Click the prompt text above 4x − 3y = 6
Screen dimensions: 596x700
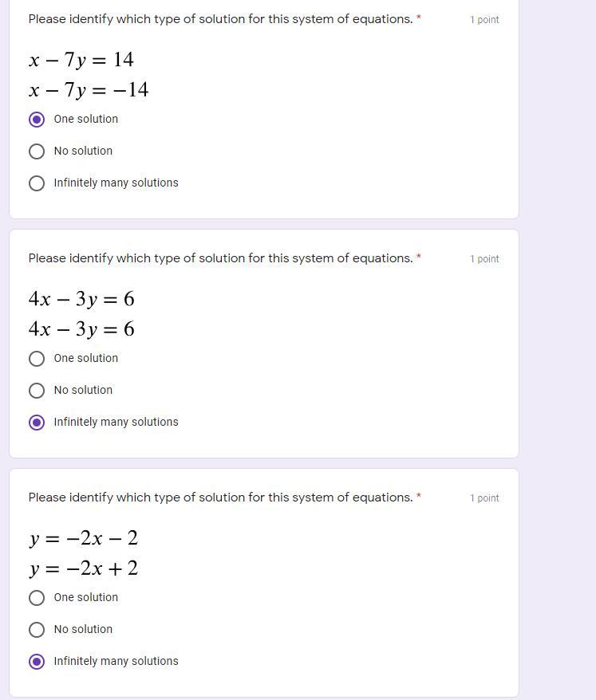[221, 258]
